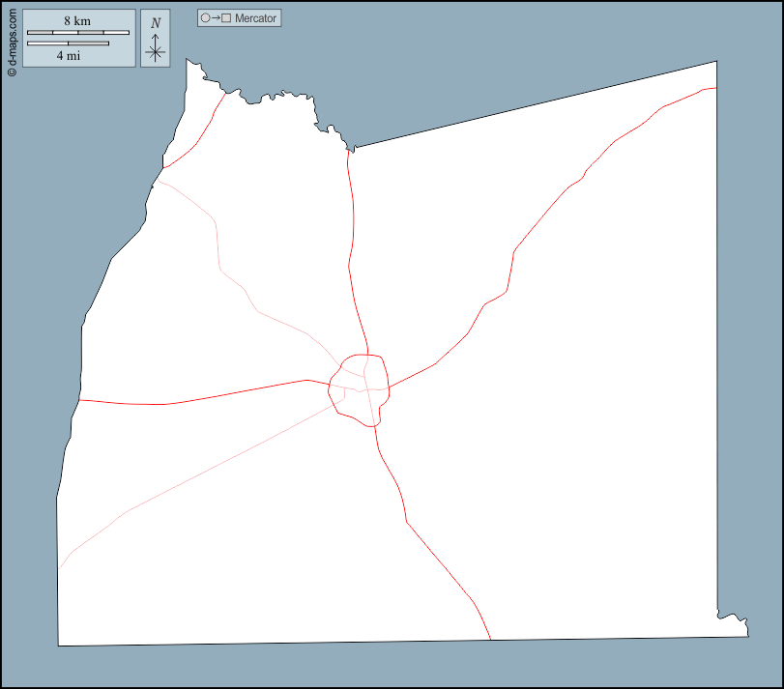The image size is (784, 689).
Task: Click the 4 mi scale label
Action: (x=68, y=56)
